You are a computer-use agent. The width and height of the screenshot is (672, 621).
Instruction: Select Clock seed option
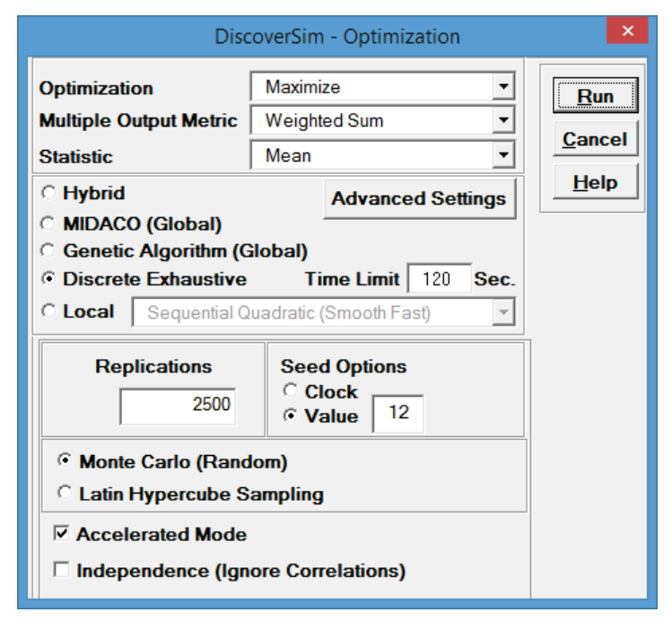[x=290, y=391]
